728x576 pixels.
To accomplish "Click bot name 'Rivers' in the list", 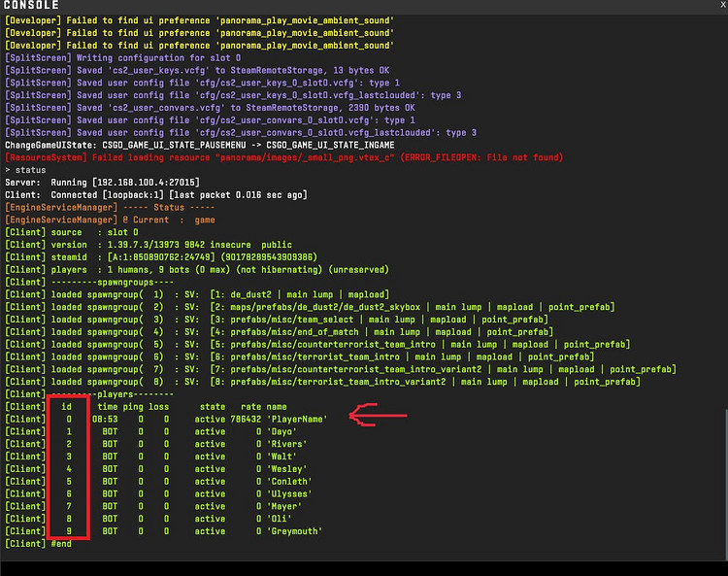I will pyautogui.click(x=288, y=444).
